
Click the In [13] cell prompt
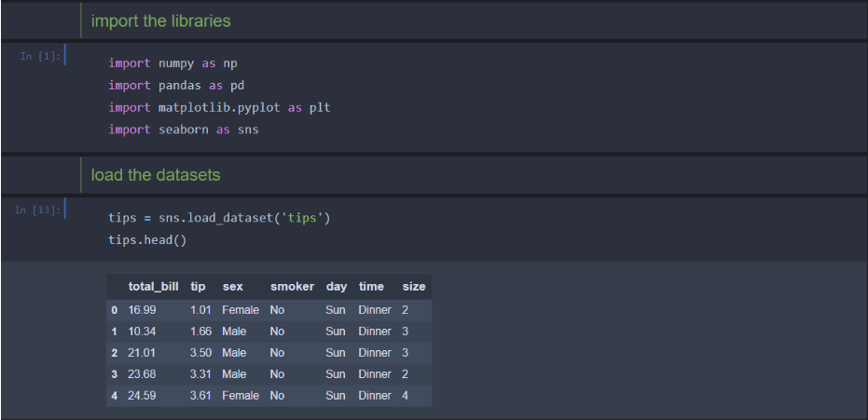point(38,210)
